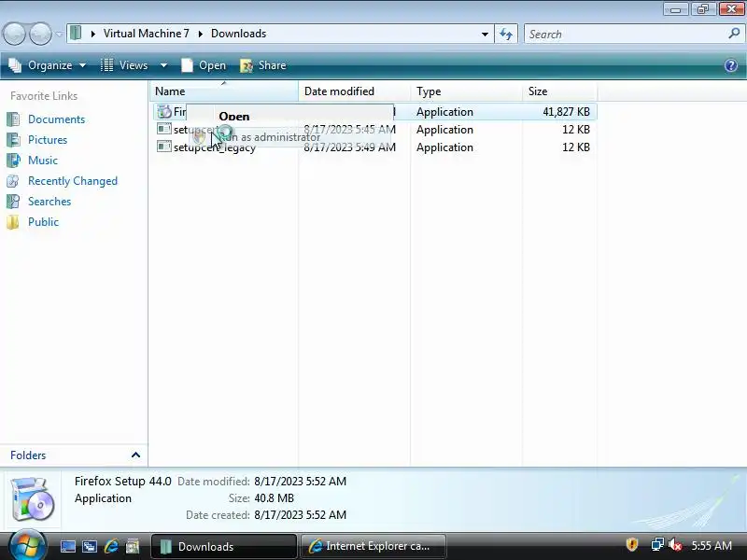Click 8/17/2023 5:49 AM date cell
The width and height of the screenshot is (747, 560).
349,147
